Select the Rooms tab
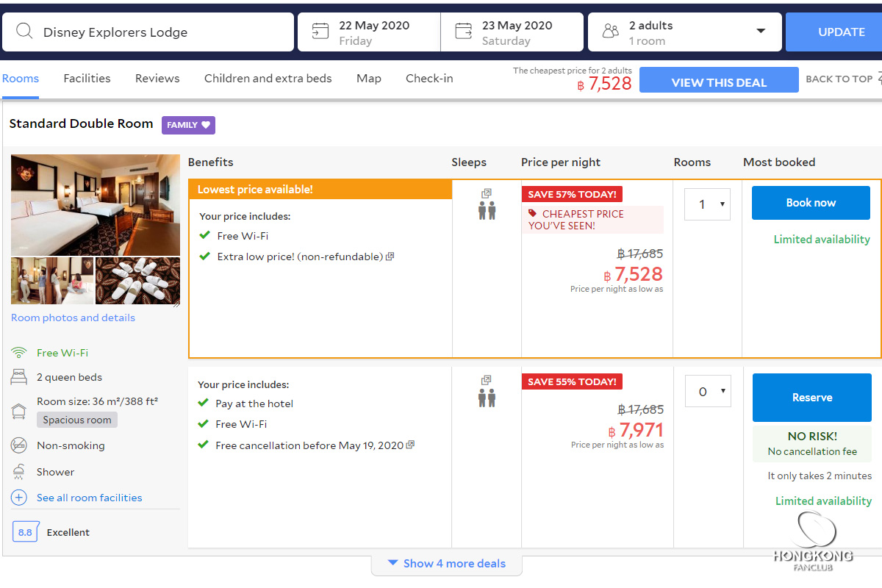Viewport: 882px width, 588px height. pos(21,79)
